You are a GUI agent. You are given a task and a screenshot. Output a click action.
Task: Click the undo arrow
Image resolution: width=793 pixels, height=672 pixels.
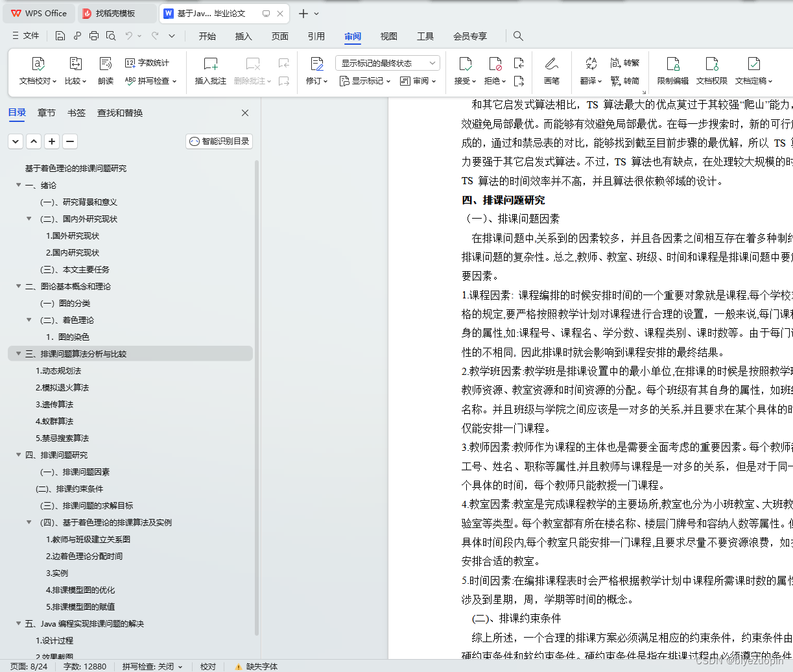click(x=129, y=36)
